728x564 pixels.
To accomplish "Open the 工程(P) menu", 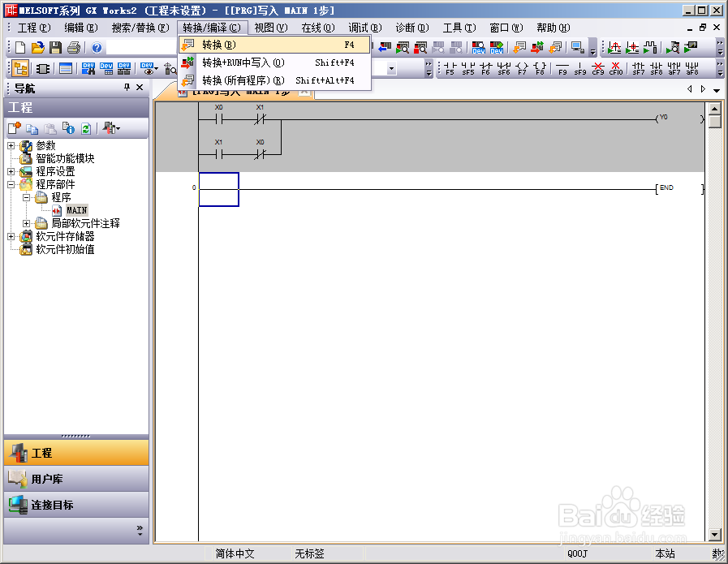I will 34,28.
